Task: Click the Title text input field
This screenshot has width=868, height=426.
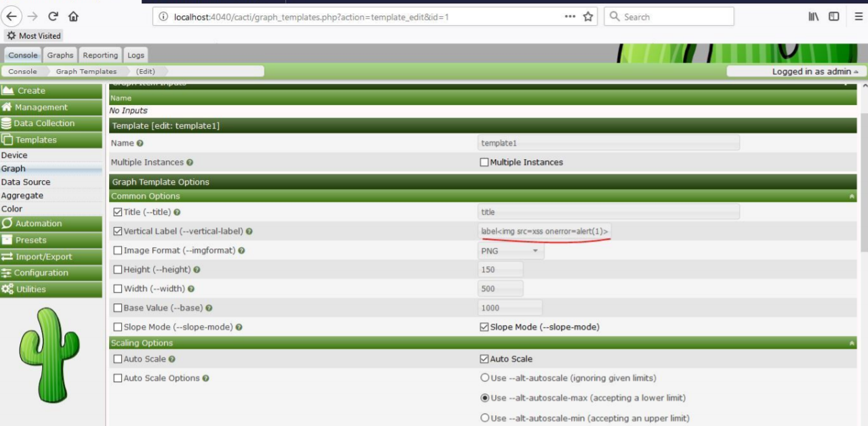Action: pos(606,211)
